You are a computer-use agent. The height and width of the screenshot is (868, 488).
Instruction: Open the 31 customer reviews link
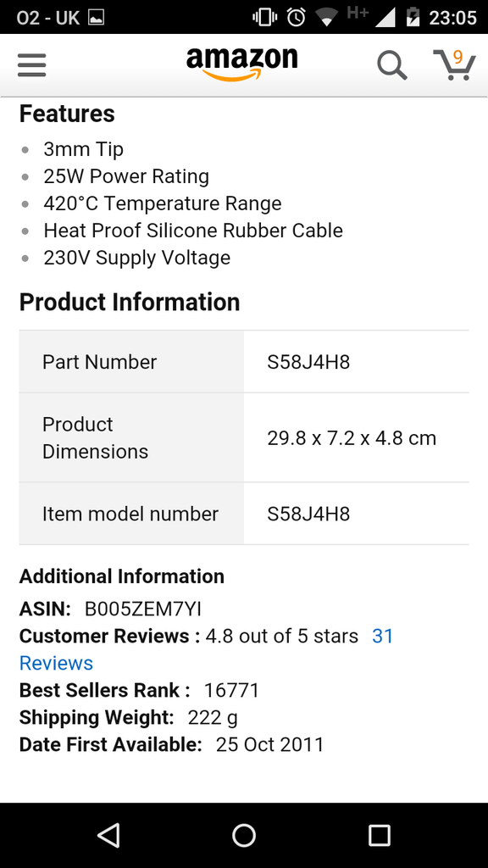(x=382, y=636)
